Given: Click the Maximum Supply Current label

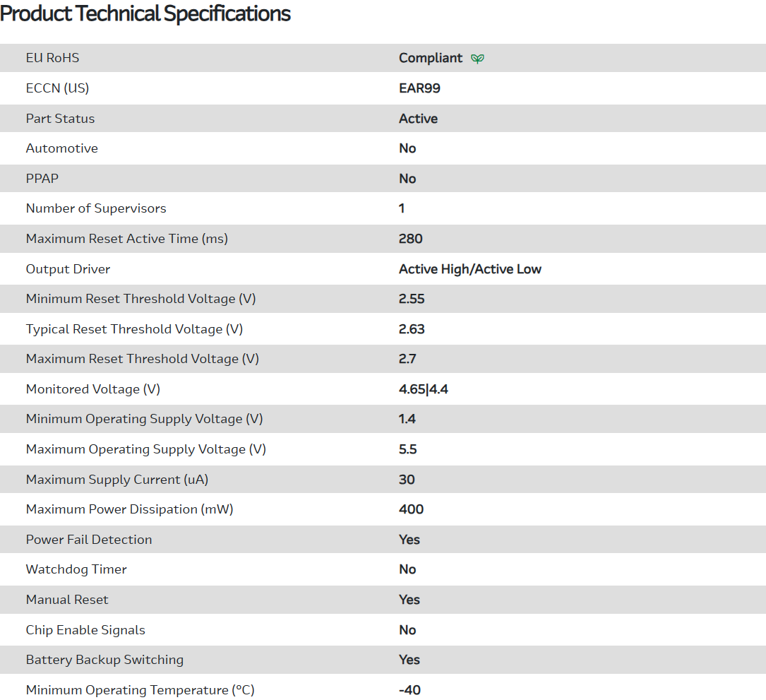Looking at the screenshot, I should click(117, 480).
